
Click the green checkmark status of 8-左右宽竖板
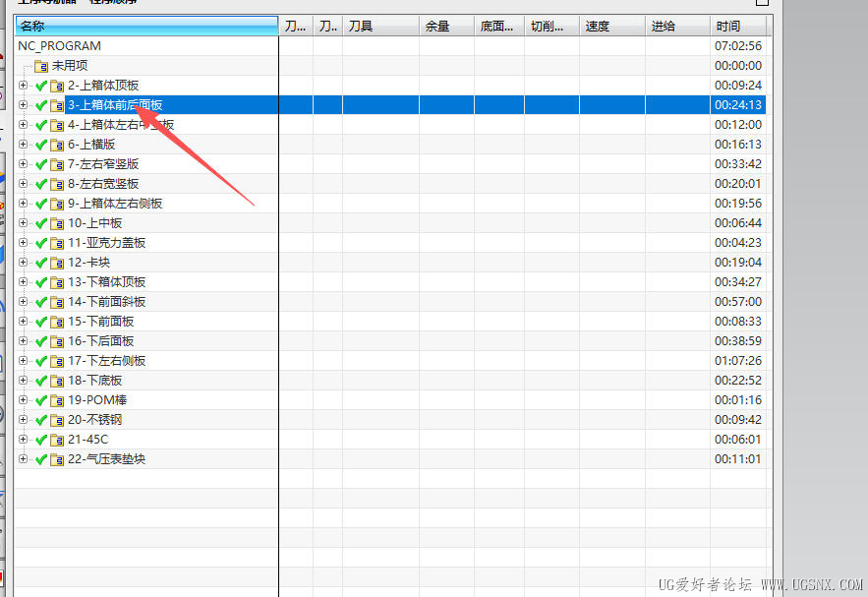click(41, 184)
